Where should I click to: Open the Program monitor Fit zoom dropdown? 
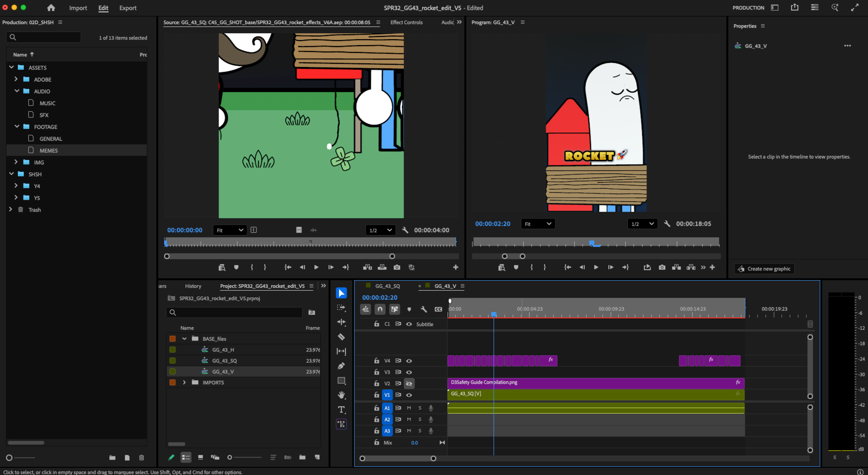[538, 224]
